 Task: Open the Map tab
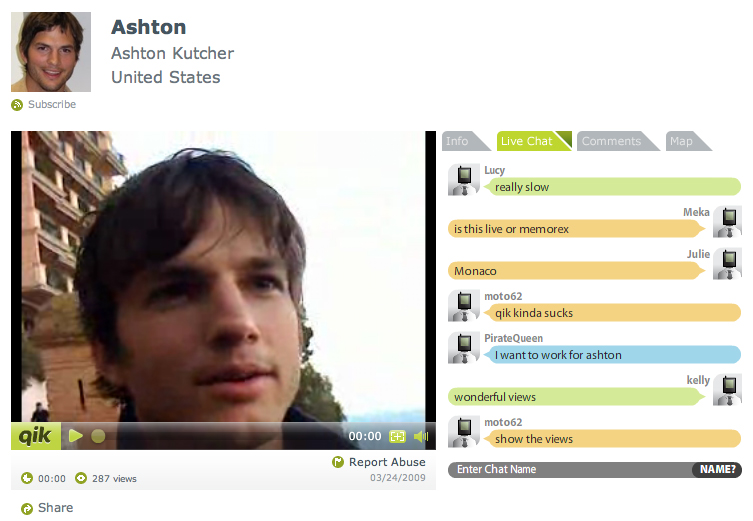click(x=686, y=141)
